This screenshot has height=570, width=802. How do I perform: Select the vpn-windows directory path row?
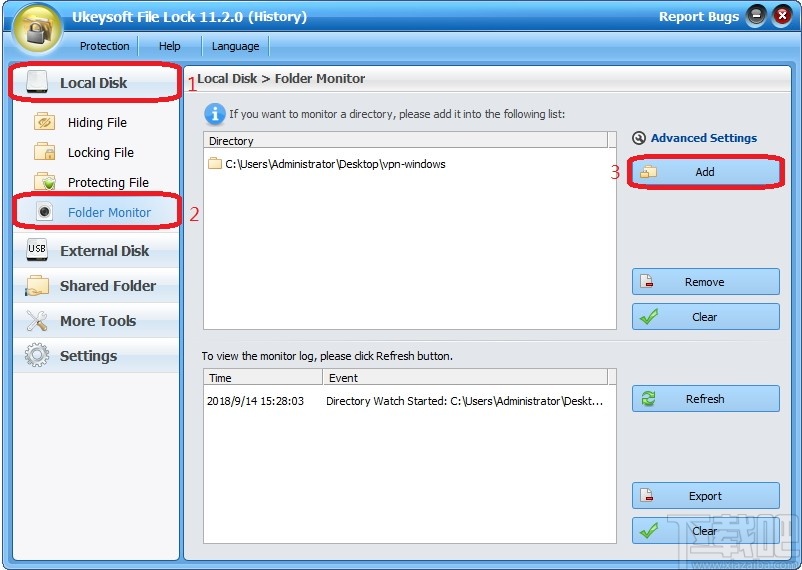point(408,164)
